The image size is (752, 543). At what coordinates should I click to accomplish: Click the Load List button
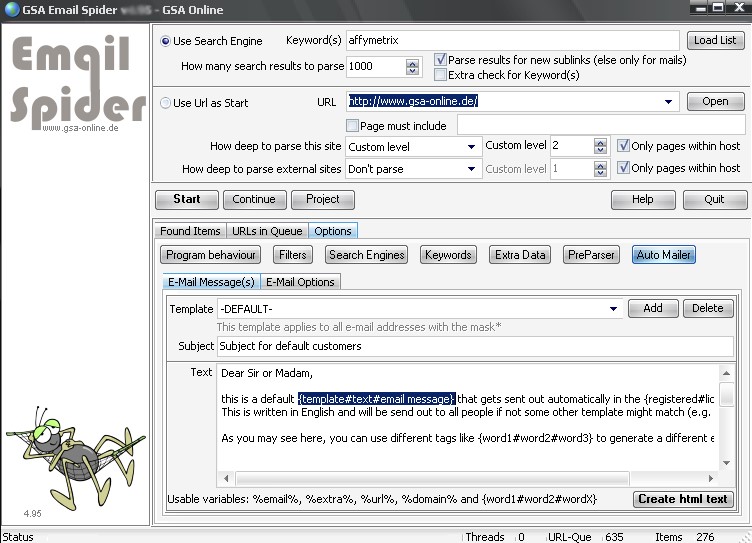pyautogui.click(x=715, y=40)
